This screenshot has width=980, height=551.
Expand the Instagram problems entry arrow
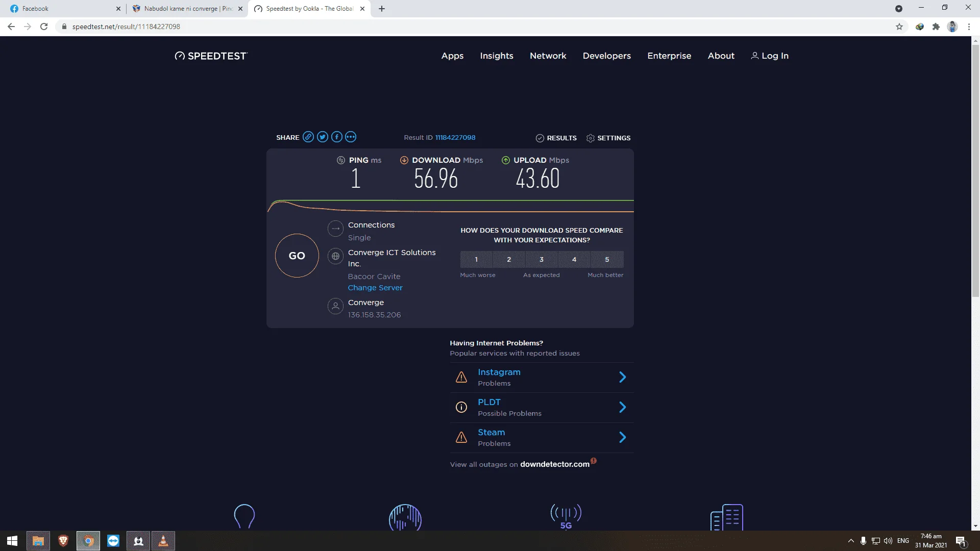click(x=623, y=378)
